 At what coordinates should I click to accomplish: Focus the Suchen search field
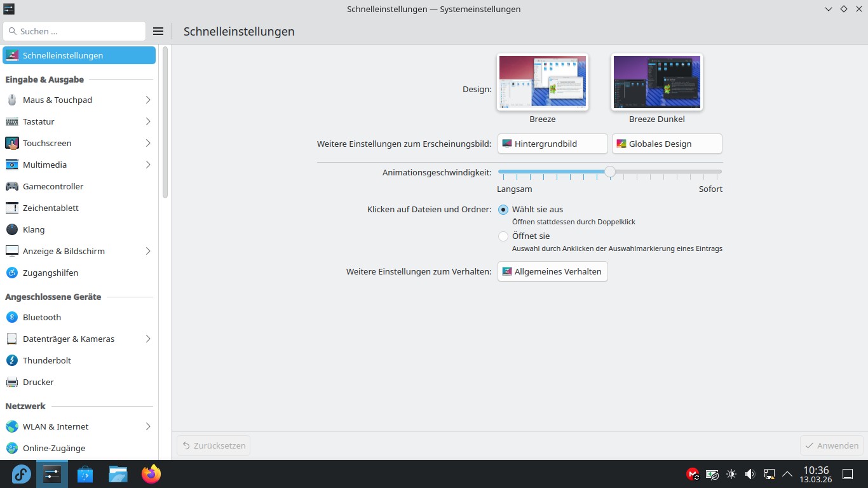click(74, 31)
